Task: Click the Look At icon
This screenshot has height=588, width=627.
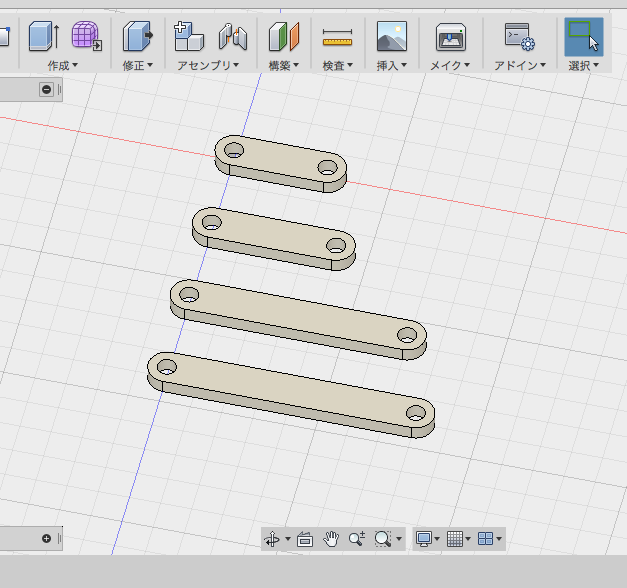Action: (305, 539)
